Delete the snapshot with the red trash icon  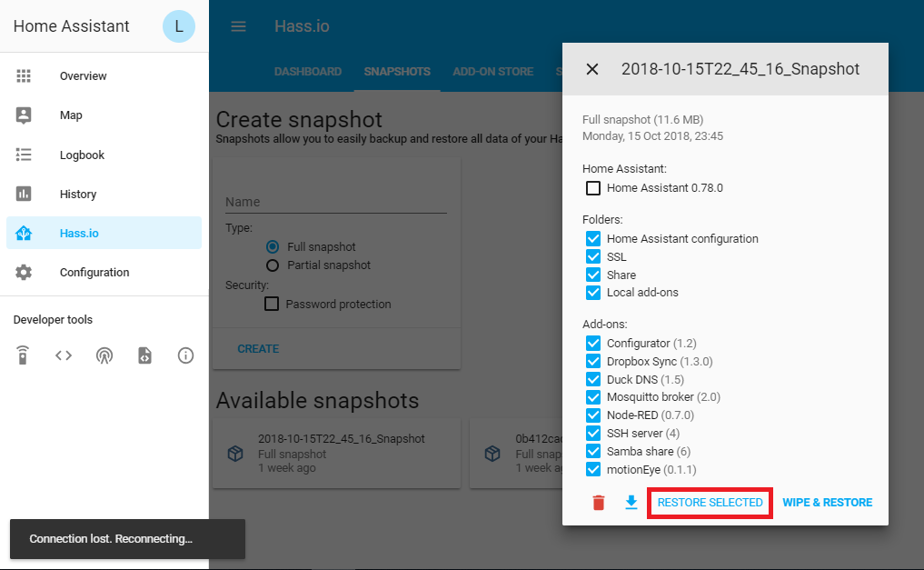(599, 502)
